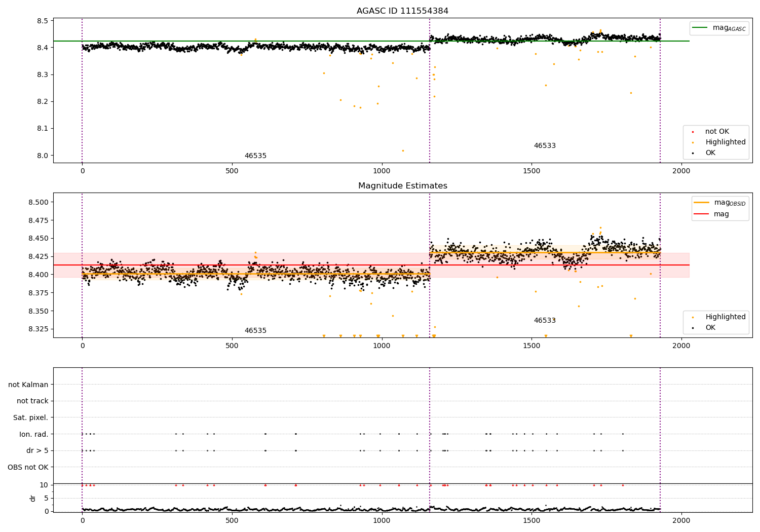
Task: Click the 'not track' row label
Action: pyautogui.click(x=32, y=401)
